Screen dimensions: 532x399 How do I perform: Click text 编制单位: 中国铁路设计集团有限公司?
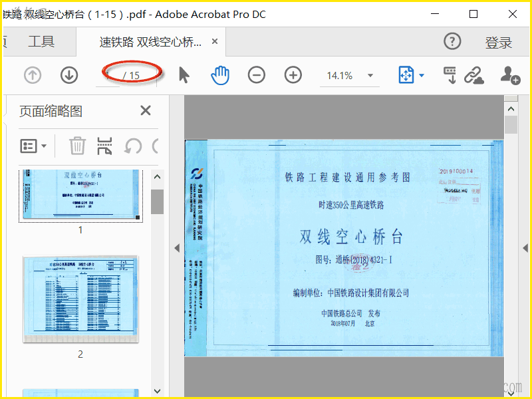tap(351, 293)
